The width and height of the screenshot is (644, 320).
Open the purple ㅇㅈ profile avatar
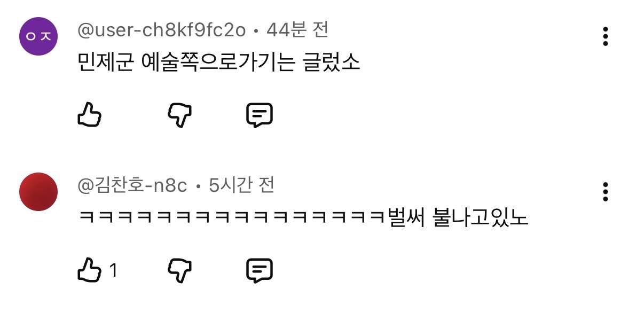(x=38, y=36)
